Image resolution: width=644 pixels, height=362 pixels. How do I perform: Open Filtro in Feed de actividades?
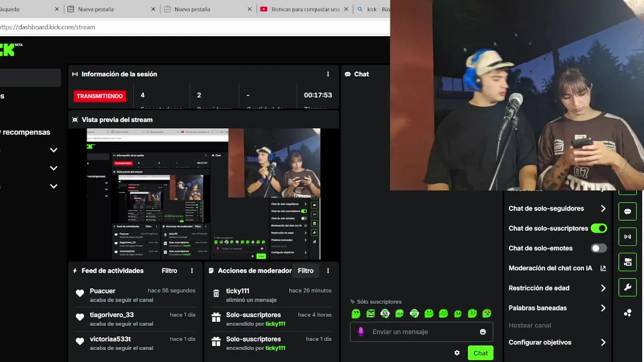tap(170, 270)
